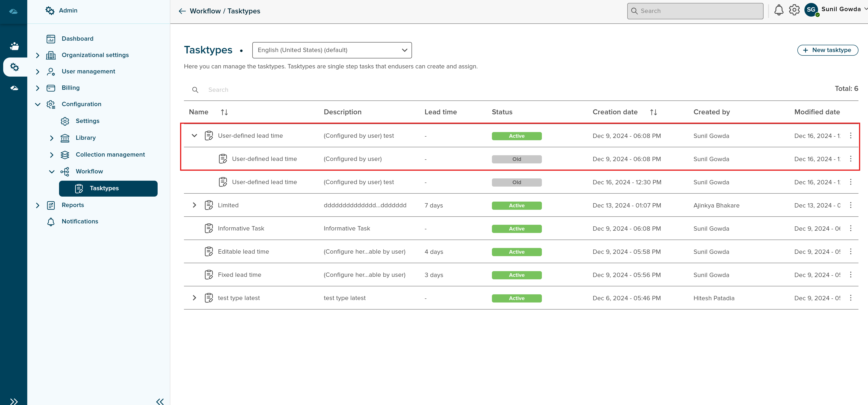Sort by the Name column arrows
Screen dimensions: 868x405
[x=224, y=112]
